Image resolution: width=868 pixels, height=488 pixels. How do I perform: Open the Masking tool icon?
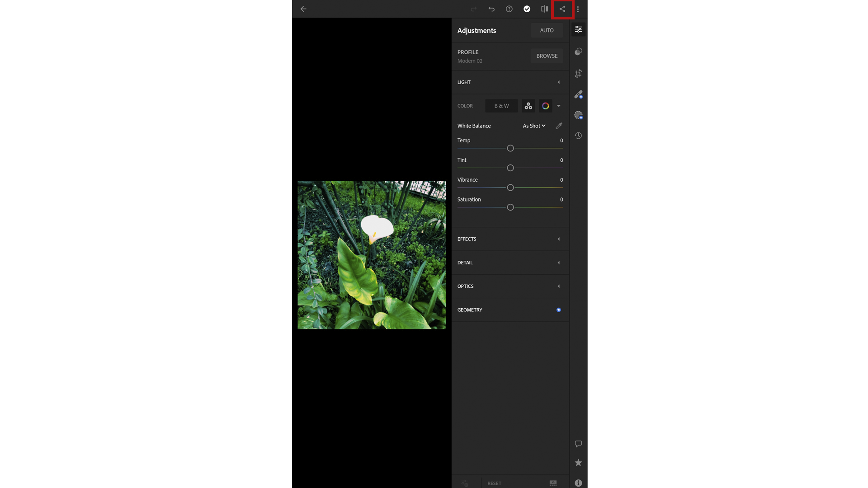[x=578, y=115]
